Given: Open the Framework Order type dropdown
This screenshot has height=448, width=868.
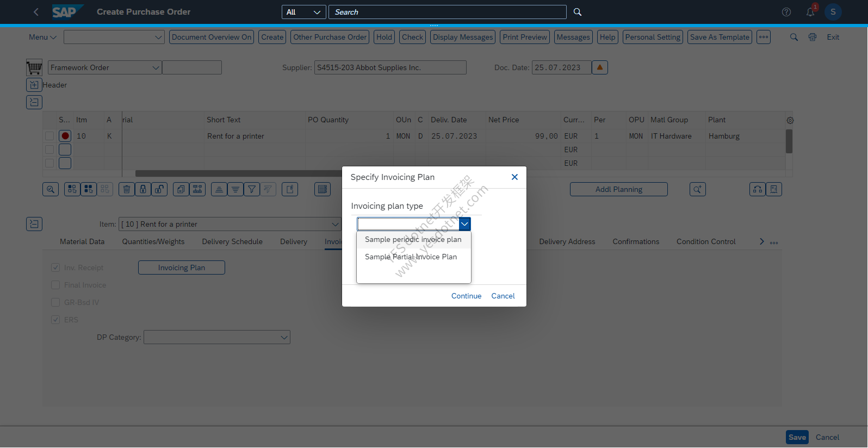Looking at the screenshot, I should point(156,67).
